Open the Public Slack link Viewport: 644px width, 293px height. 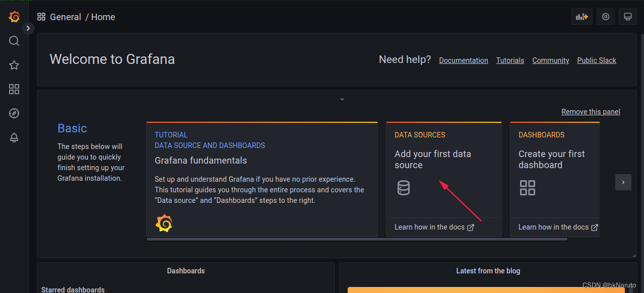(596, 60)
